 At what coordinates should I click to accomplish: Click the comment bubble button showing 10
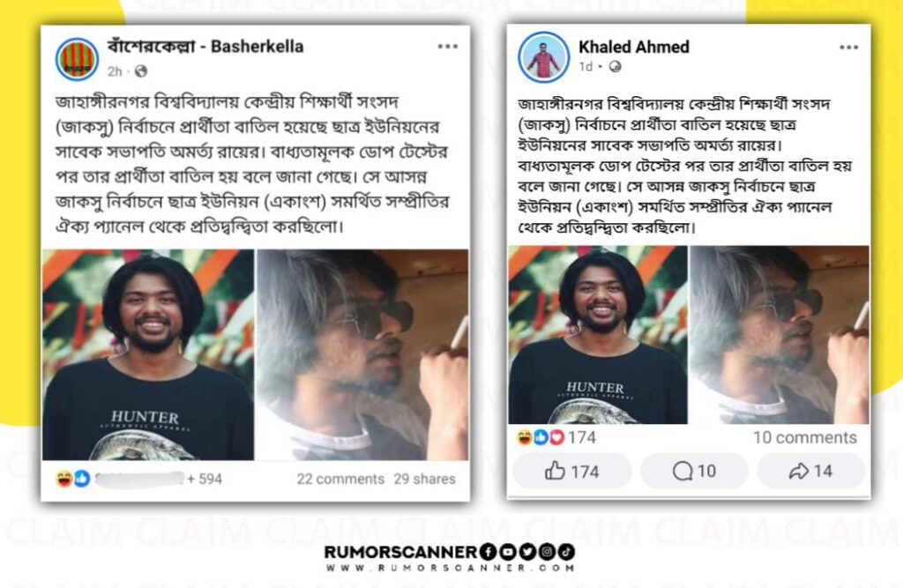pos(694,471)
